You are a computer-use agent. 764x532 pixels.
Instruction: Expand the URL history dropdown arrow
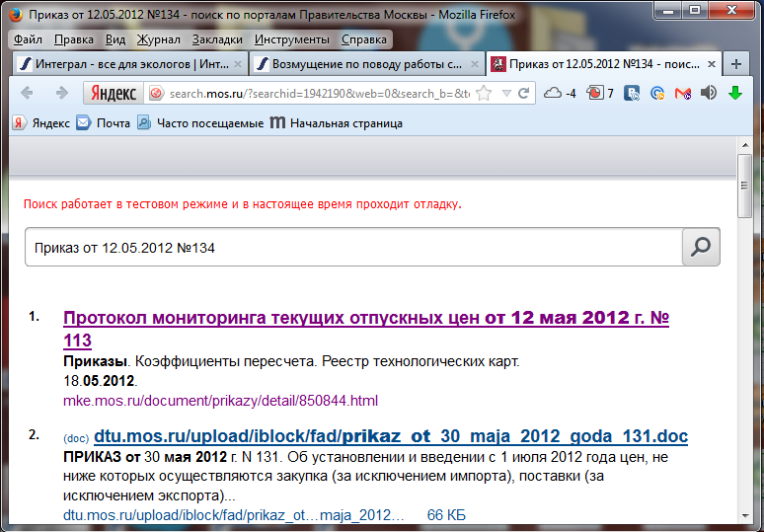coord(505,94)
